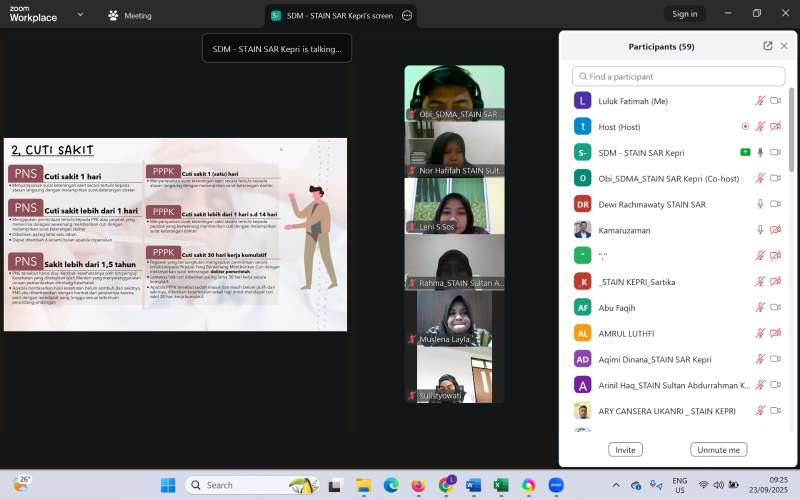Select Host (Host) participant name
800x500 pixels.
[619, 127]
